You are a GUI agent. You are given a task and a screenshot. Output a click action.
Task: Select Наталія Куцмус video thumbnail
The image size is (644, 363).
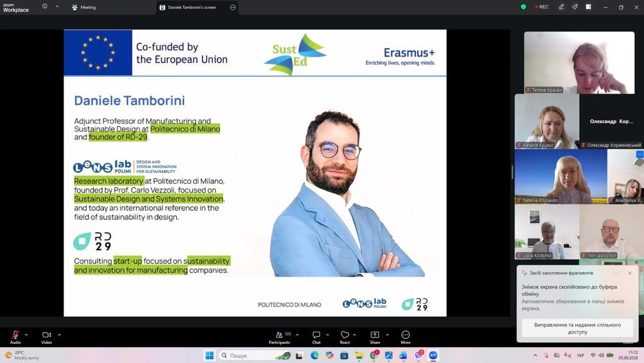tap(547, 121)
